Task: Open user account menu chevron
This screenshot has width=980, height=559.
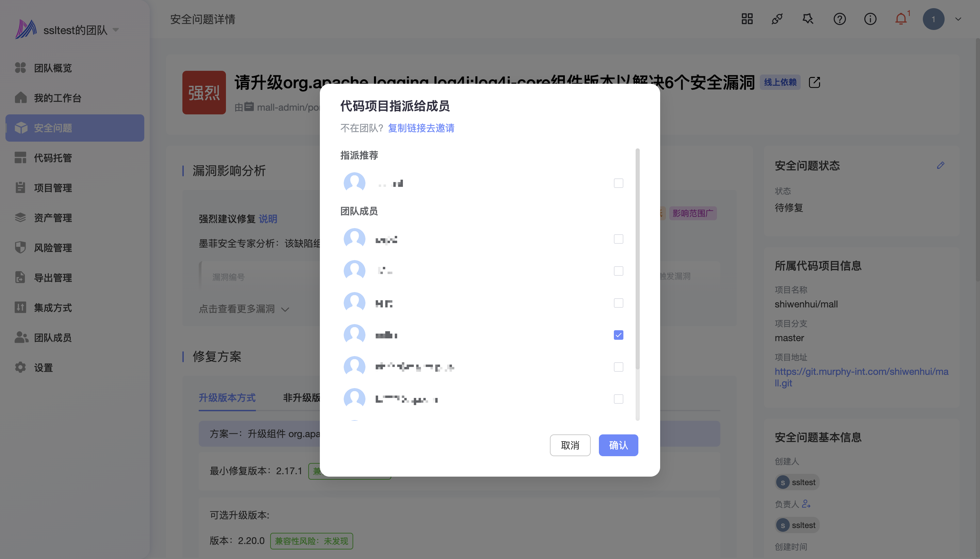Action: tap(958, 19)
